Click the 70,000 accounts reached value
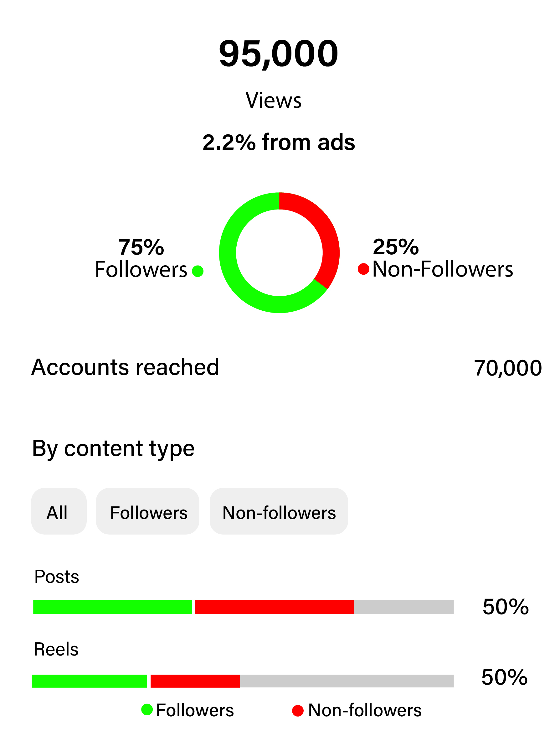This screenshot has height=731, width=560. pyautogui.click(x=508, y=368)
